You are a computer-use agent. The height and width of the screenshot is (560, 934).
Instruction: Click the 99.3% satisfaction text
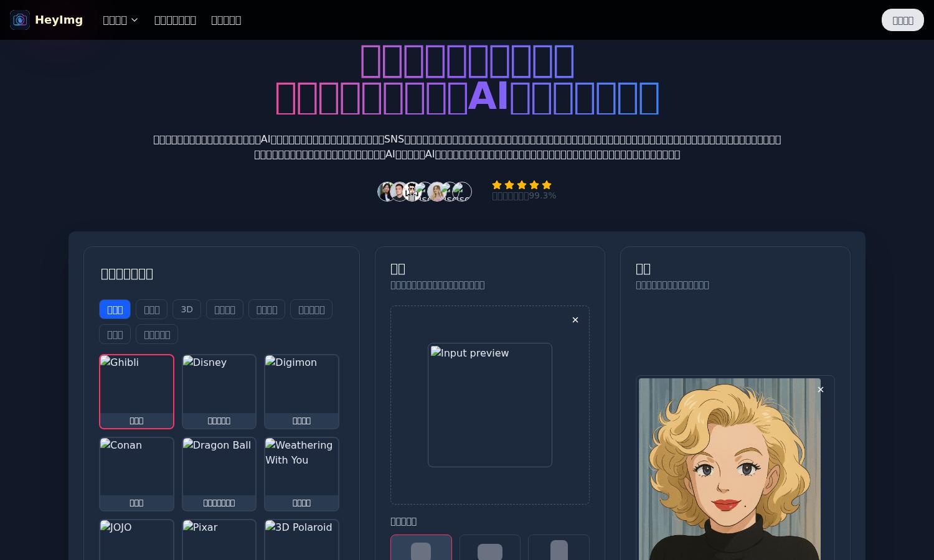click(x=524, y=195)
